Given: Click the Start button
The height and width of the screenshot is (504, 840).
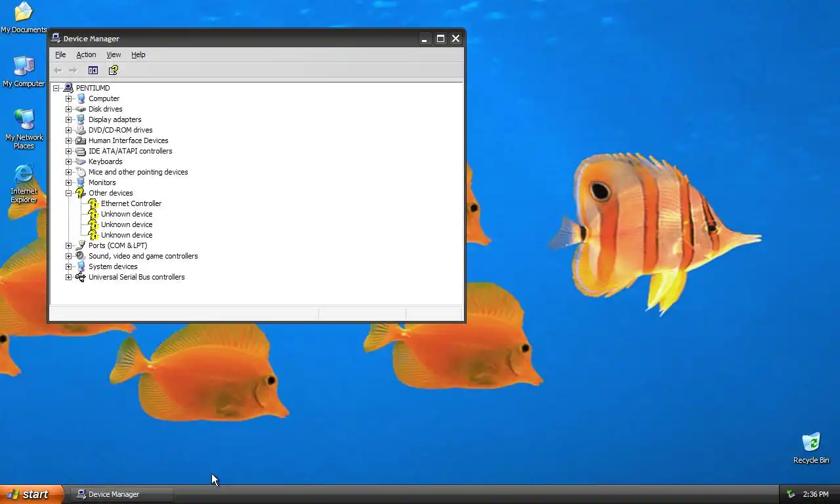Looking at the screenshot, I should (31, 494).
